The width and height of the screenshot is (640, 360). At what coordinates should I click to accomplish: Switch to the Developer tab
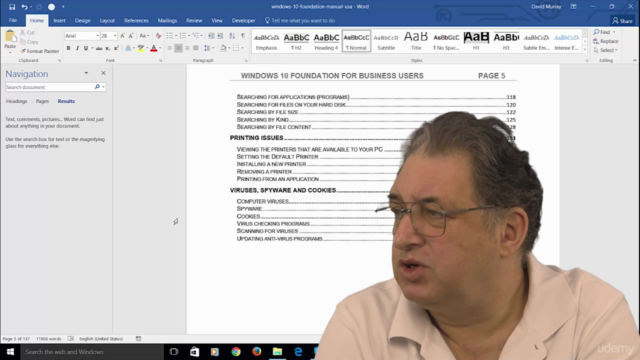[x=243, y=20]
